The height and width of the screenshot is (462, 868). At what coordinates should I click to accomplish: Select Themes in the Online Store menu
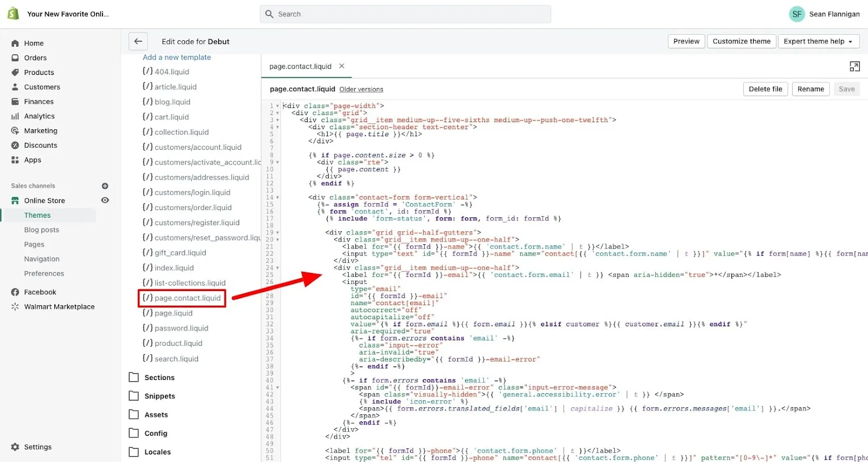37,215
